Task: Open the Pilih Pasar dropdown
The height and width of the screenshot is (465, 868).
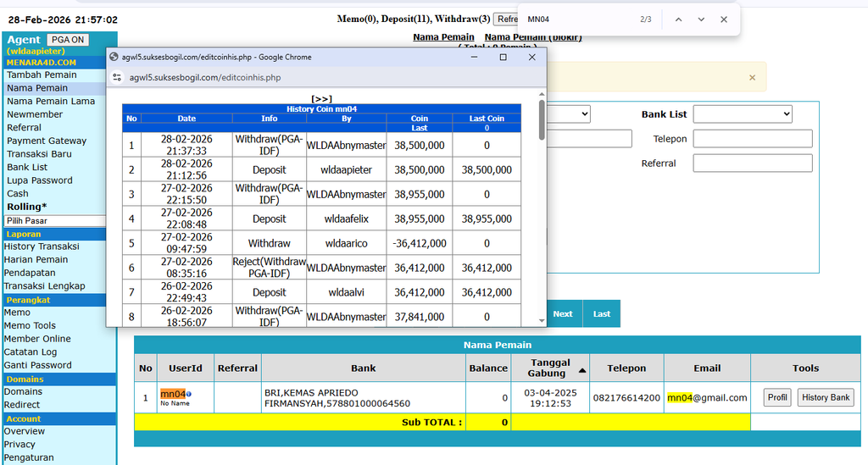Action: 54,220
